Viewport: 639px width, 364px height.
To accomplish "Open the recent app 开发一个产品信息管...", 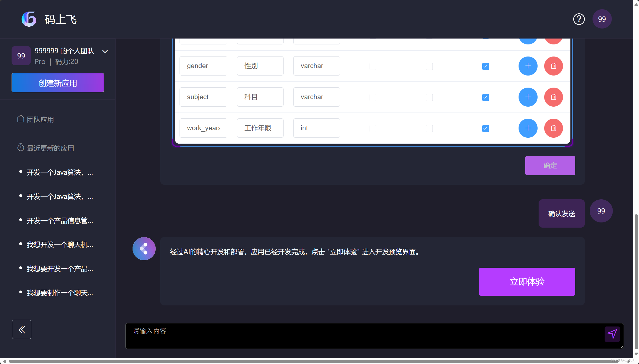I will tap(60, 221).
